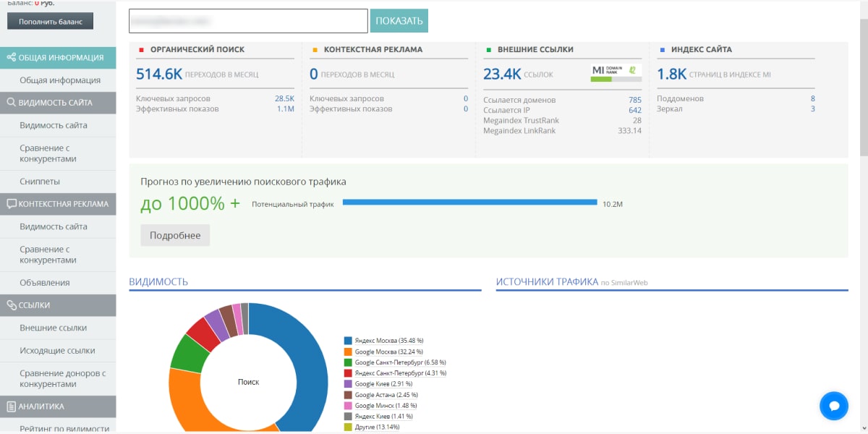Click the share icon beside ОБЩАЯ ИНФОРМАЦИЯ
The height and width of the screenshot is (434, 868).
point(11,58)
